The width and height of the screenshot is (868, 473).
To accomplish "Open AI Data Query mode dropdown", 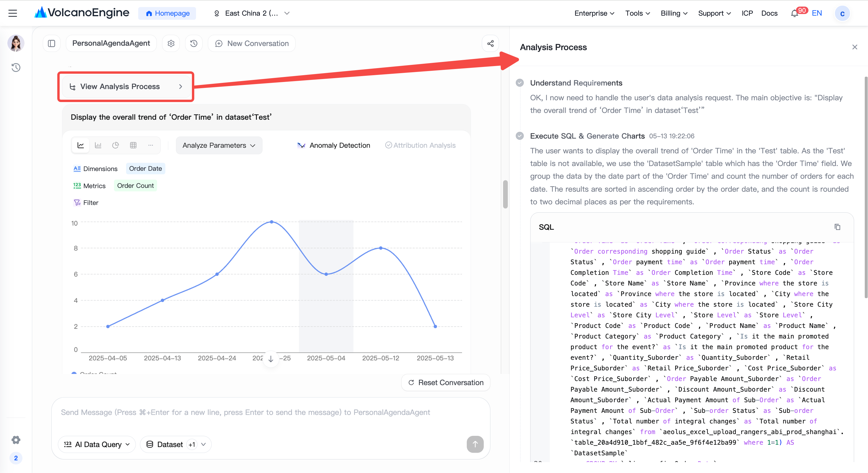I will click(97, 444).
